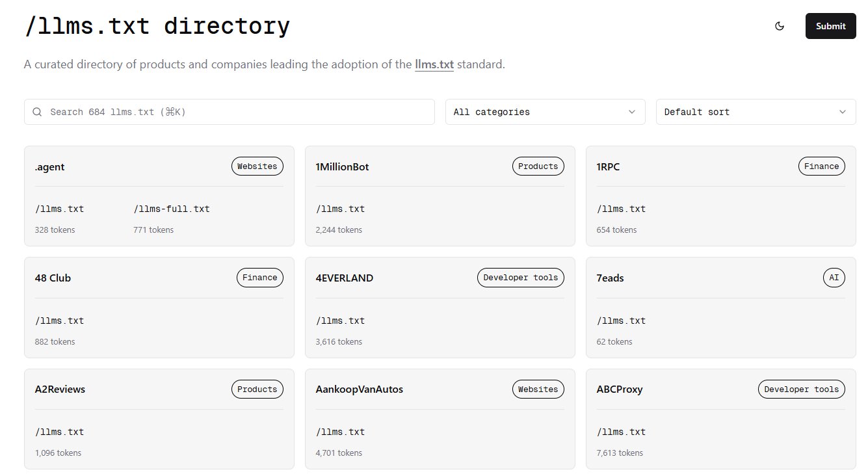This screenshot has height=474, width=868.
Task: Select the Websites badge on .agent card
Action: [x=257, y=166]
